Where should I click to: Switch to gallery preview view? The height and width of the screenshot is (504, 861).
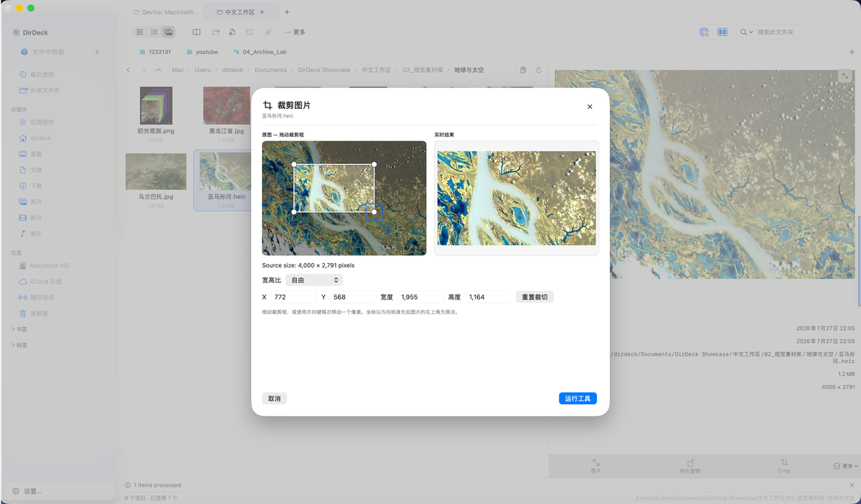click(x=169, y=32)
